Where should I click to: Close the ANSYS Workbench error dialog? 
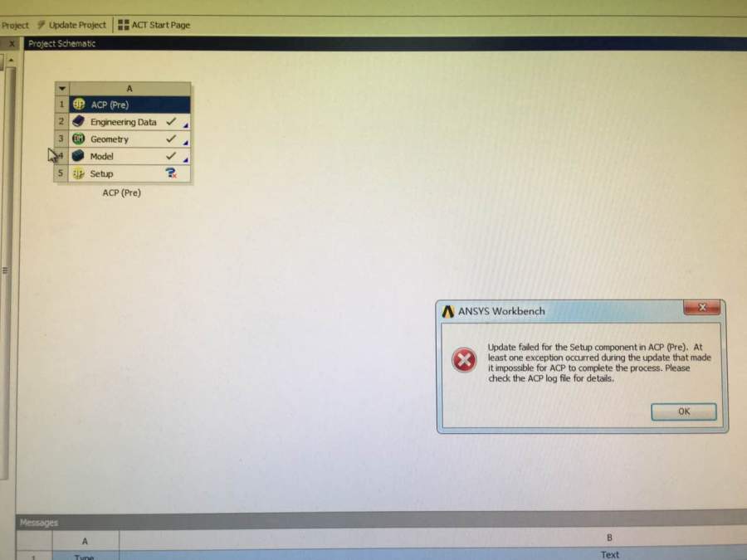[x=701, y=308]
